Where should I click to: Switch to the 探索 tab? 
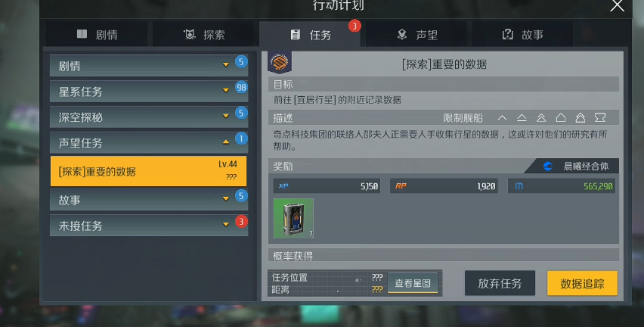click(x=204, y=35)
